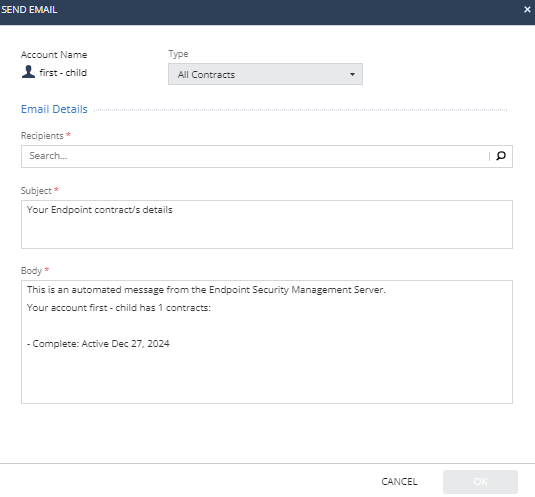Select the first - child account name text
The width and height of the screenshot is (535, 497).
coord(63,73)
